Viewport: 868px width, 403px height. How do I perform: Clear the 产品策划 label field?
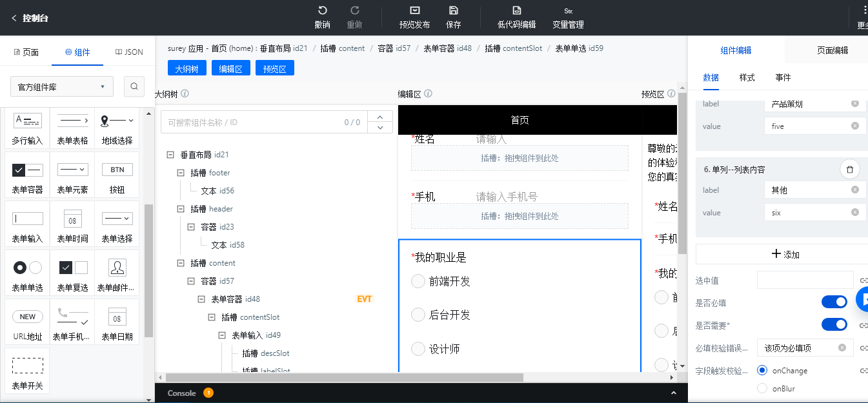(855, 103)
